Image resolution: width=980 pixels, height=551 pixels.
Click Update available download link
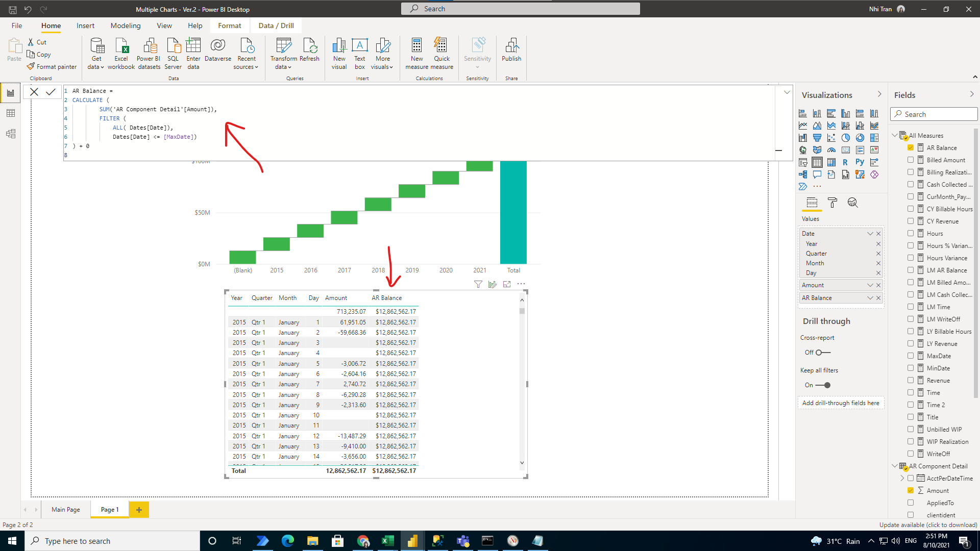[928, 525]
